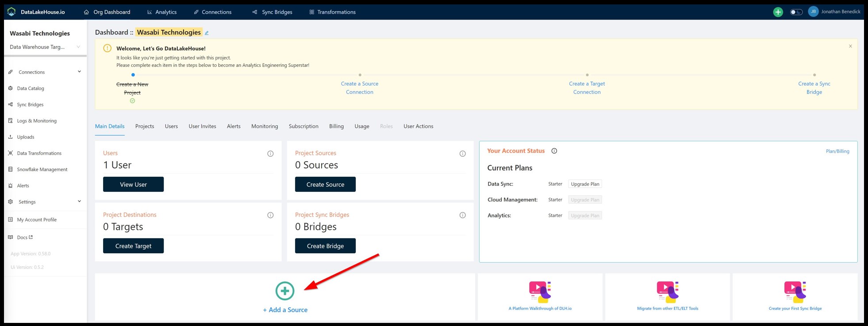868x326 pixels.
Task: Switch to the Projects tab
Action: tap(145, 126)
